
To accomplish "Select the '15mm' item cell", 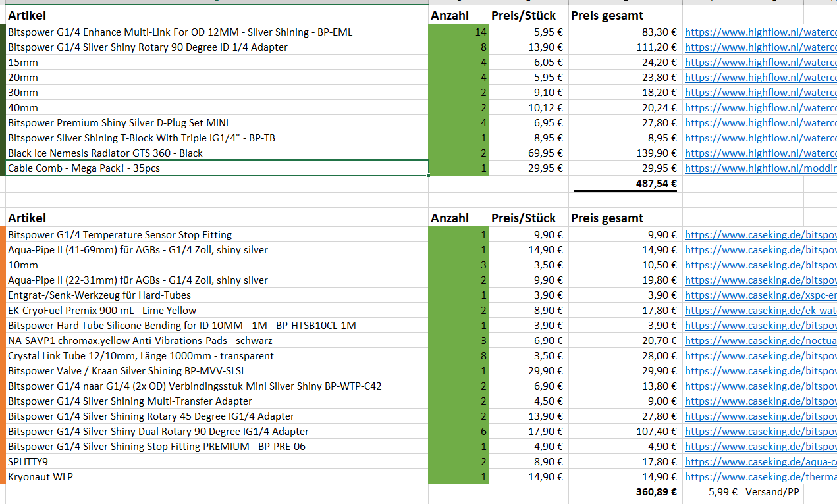I will 217,62.
